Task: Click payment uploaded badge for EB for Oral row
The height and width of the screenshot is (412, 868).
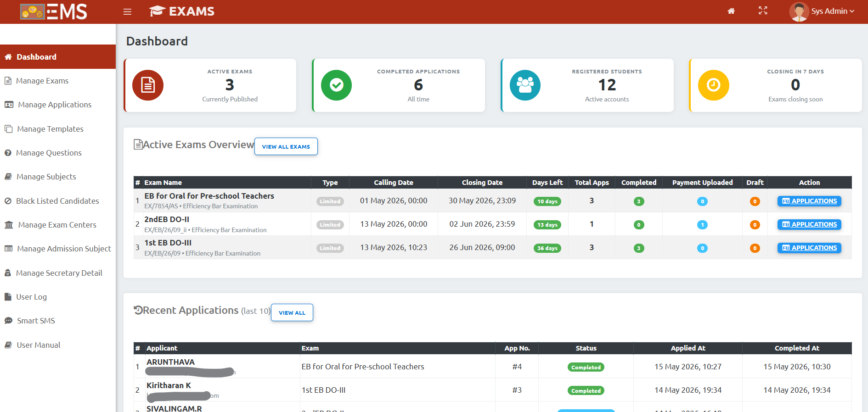Action: click(x=702, y=201)
